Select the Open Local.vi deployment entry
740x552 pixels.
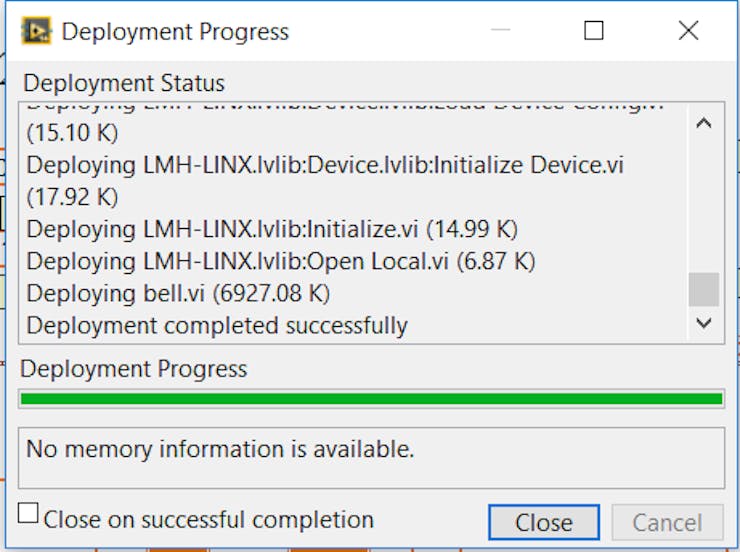[281, 261]
